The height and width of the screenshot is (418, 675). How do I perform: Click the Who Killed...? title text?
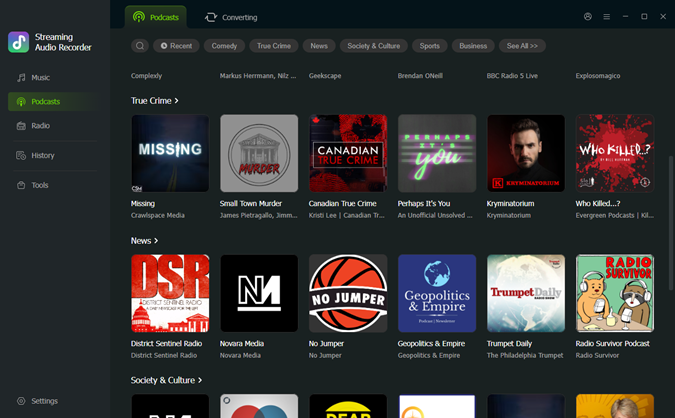pos(598,204)
